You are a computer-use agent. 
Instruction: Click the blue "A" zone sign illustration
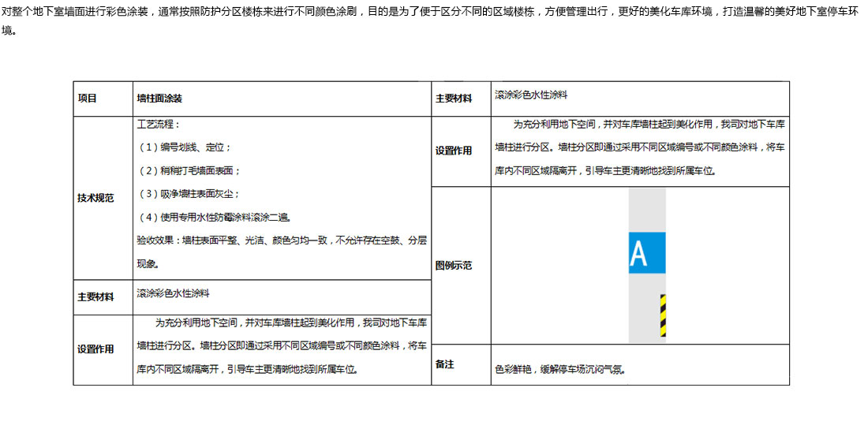[646, 253]
